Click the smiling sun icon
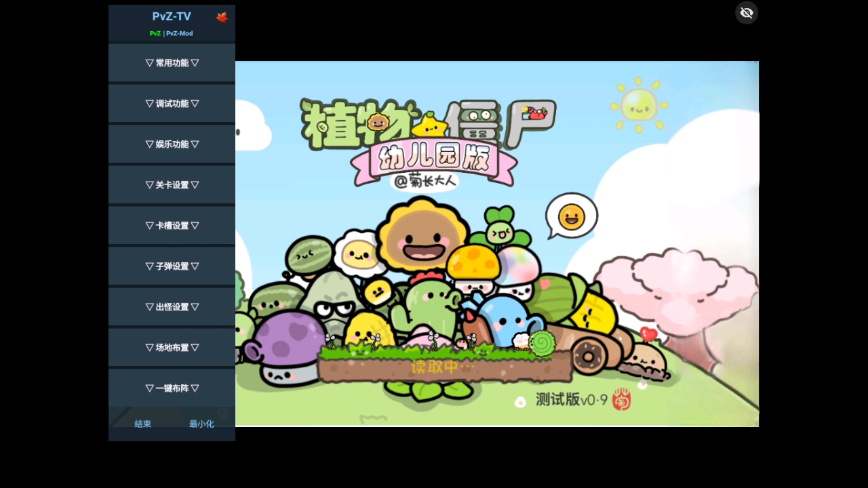Viewport: 868px width, 488px height. point(638,105)
